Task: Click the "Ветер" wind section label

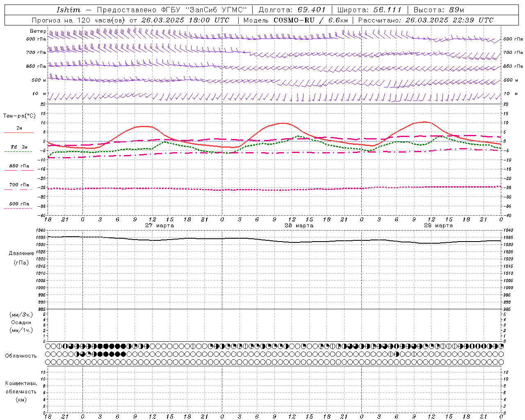Action: click(x=38, y=31)
